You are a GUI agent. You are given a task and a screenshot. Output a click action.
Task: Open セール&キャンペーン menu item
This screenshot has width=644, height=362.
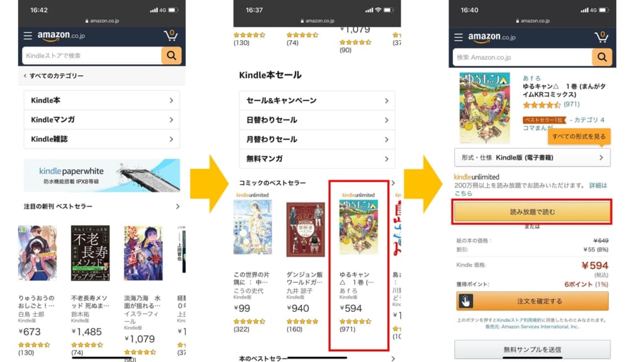(317, 101)
